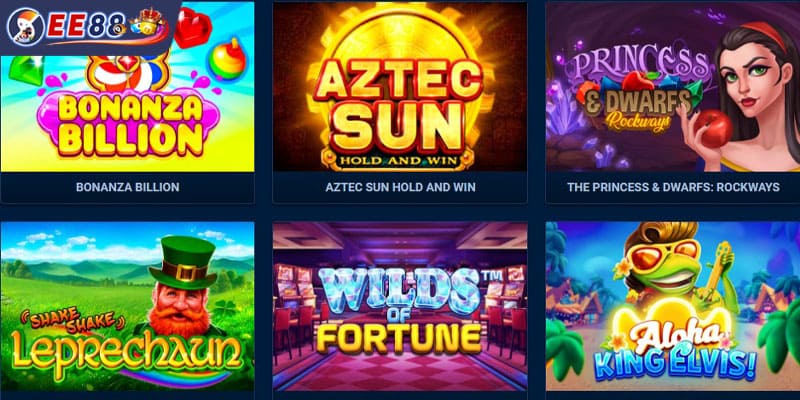Screen dimensions: 800x400
Task: Open the Princess & Dwarfs Rockways thumbnail
Action: pyautogui.click(x=673, y=87)
